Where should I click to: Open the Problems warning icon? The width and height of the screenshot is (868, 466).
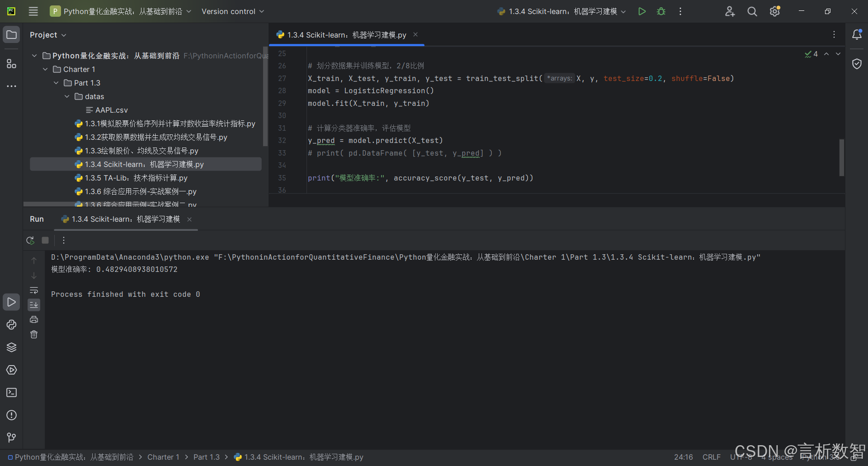coord(12,415)
